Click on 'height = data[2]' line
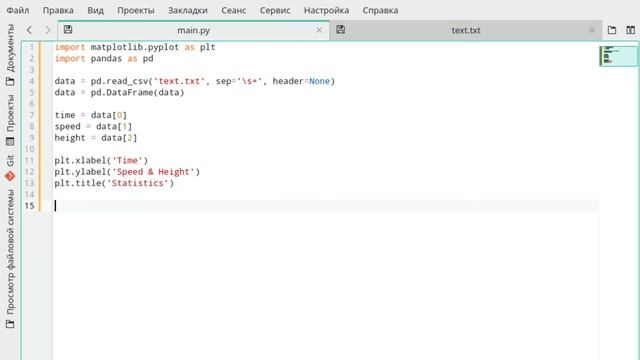Screen dimensions: 640x360 [96, 138]
